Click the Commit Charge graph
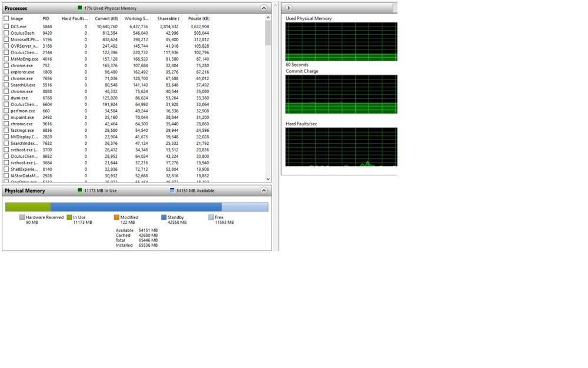 tap(340, 94)
